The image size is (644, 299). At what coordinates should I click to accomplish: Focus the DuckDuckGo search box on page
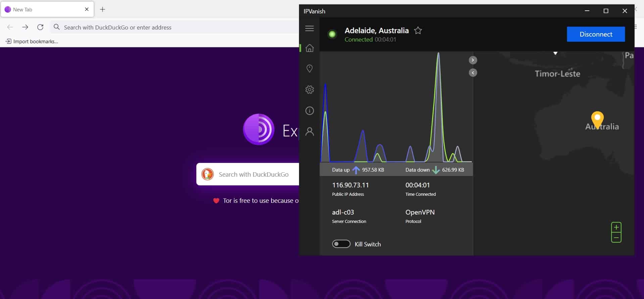248,174
